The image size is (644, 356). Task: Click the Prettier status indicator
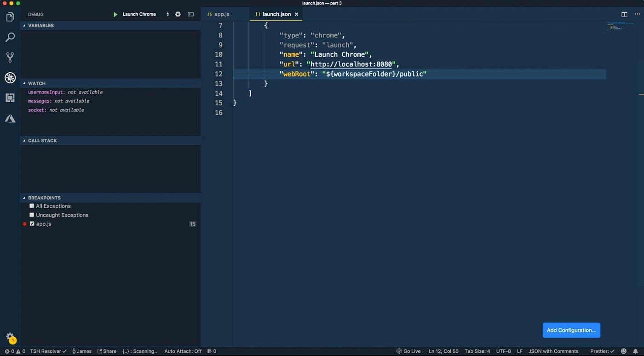(x=602, y=351)
